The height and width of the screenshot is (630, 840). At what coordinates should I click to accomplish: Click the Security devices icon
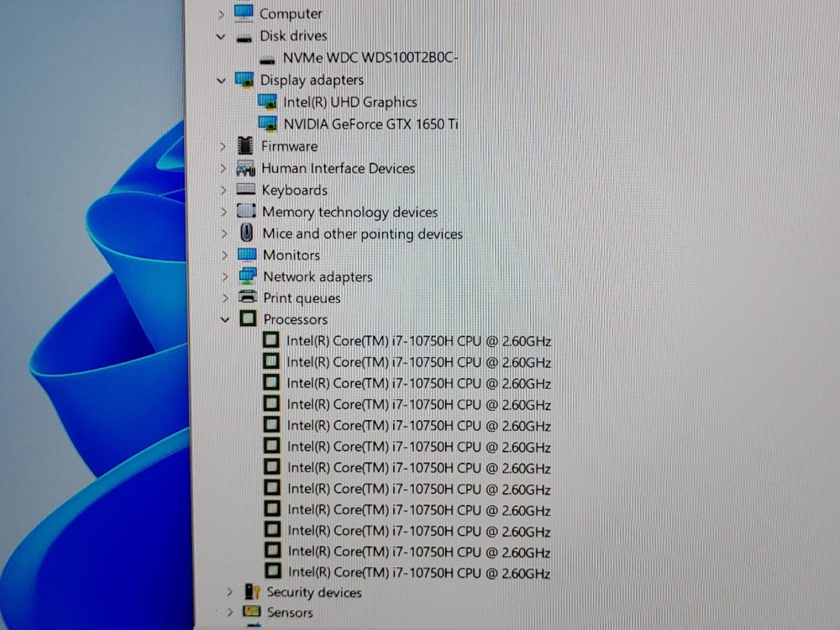tap(253, 592)
